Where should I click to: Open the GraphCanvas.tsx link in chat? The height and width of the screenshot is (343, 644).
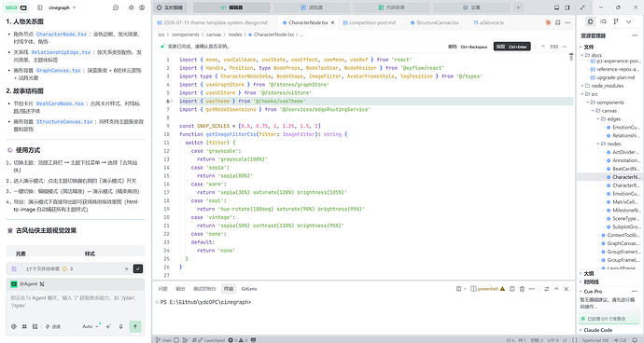point(58,70)
